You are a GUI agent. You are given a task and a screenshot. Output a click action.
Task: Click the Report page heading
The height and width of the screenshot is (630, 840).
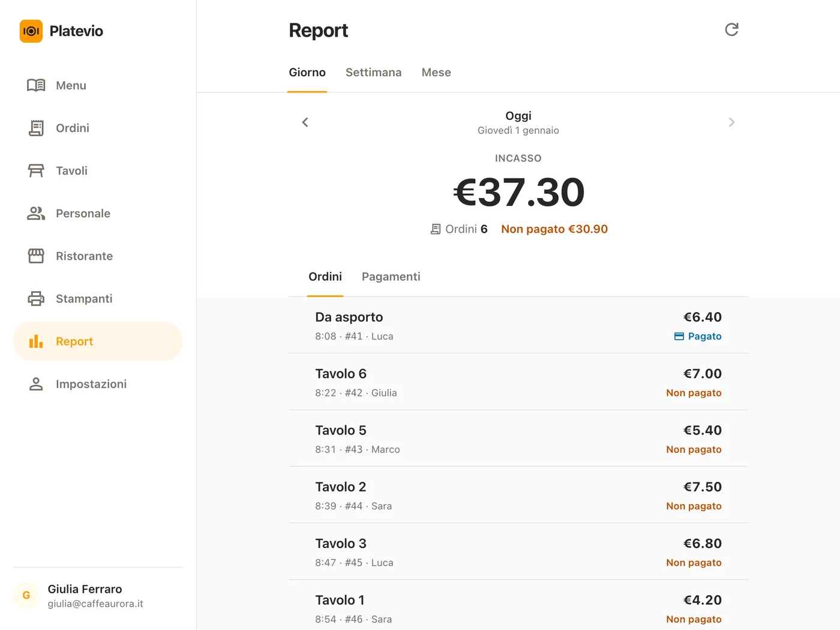point(319,31)
